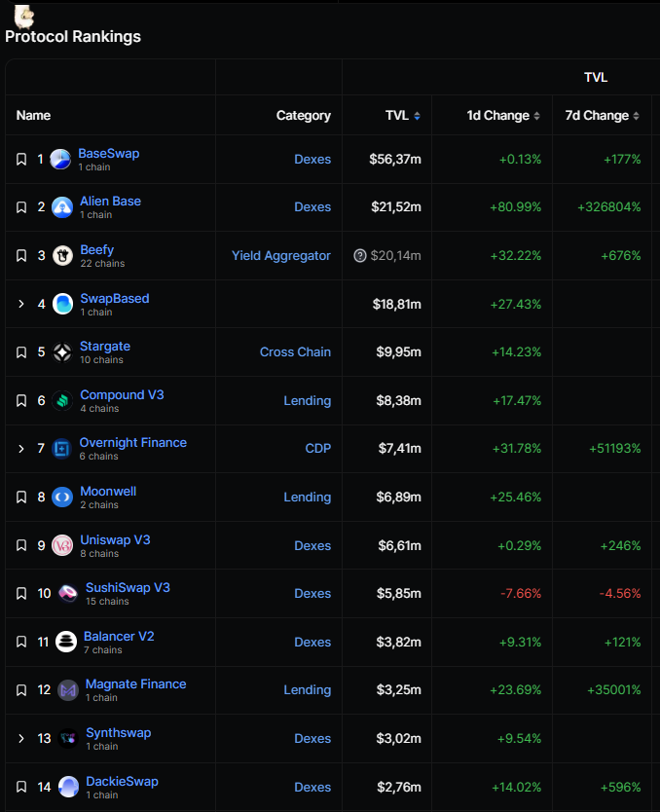This screenshot has width=660, height=812.
Task: Open the BaseSwap protocol link
Action: (109, 153)
